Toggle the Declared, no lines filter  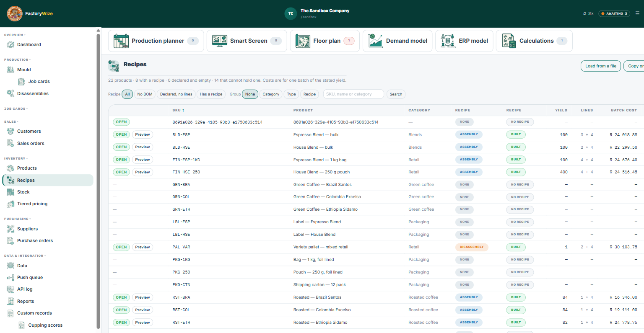tap(176, 94)
